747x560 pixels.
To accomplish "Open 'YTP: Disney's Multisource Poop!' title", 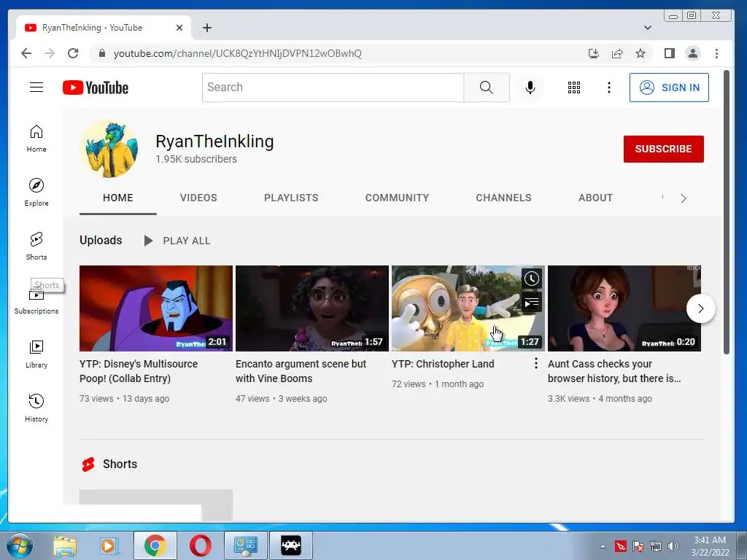I will pyautogui.click(x=138, y=371).
